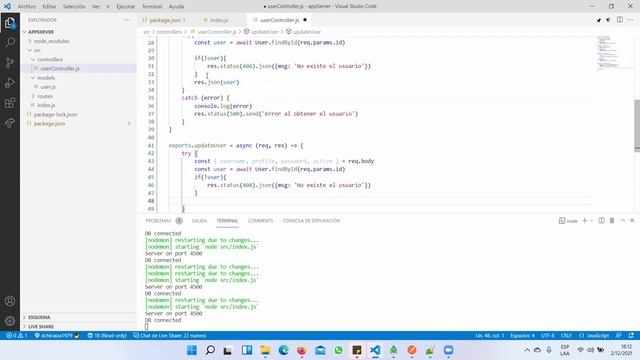
Task: Open the Run and Debug view
Action: [x=10, y=82]
